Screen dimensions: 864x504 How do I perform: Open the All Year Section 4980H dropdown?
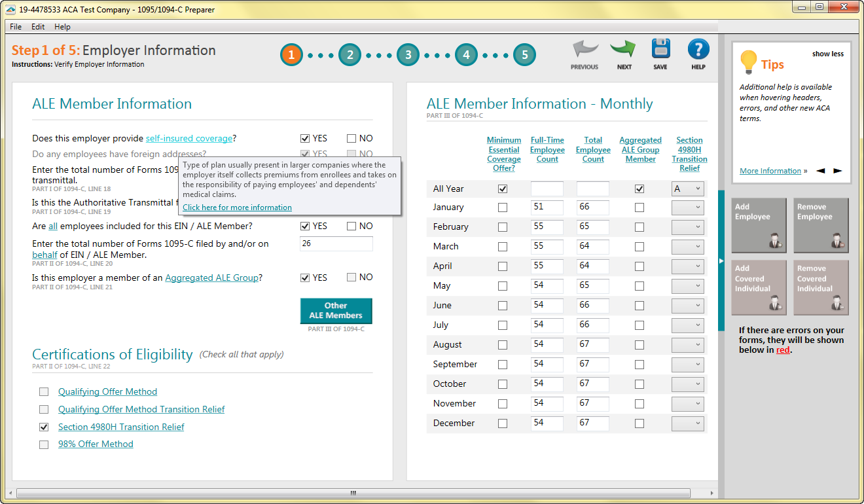687,189
